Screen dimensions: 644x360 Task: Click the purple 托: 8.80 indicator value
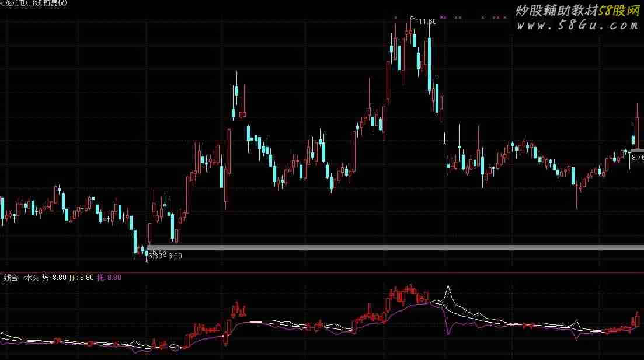pyautogui.click(x=109, y=278)
